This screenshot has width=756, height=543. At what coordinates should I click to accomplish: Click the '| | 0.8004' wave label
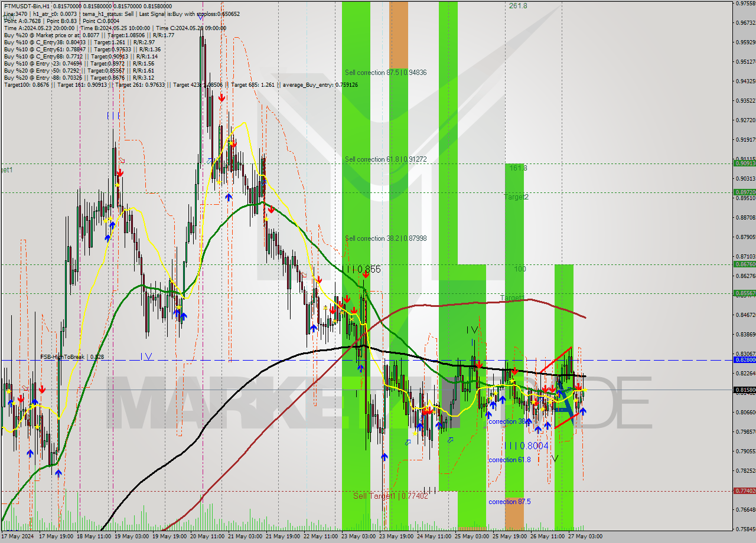pos(527,446)
